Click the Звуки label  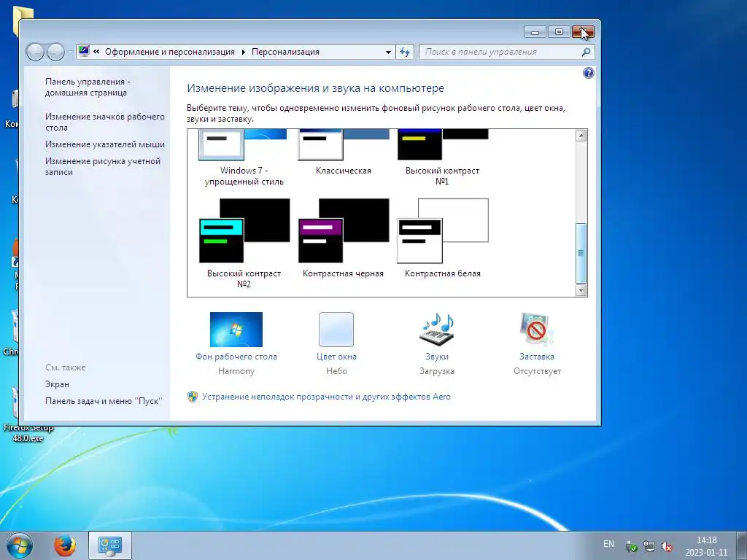coord(437,357)
